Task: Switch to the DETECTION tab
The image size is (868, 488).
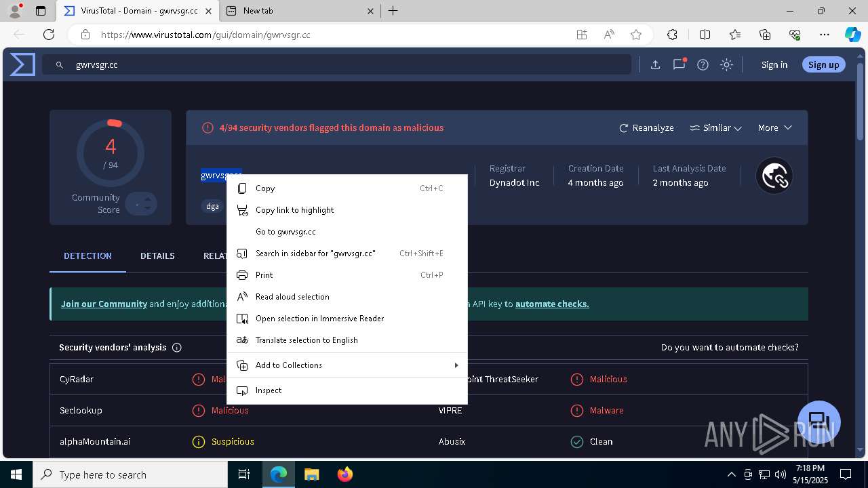Action: point(87,256)
